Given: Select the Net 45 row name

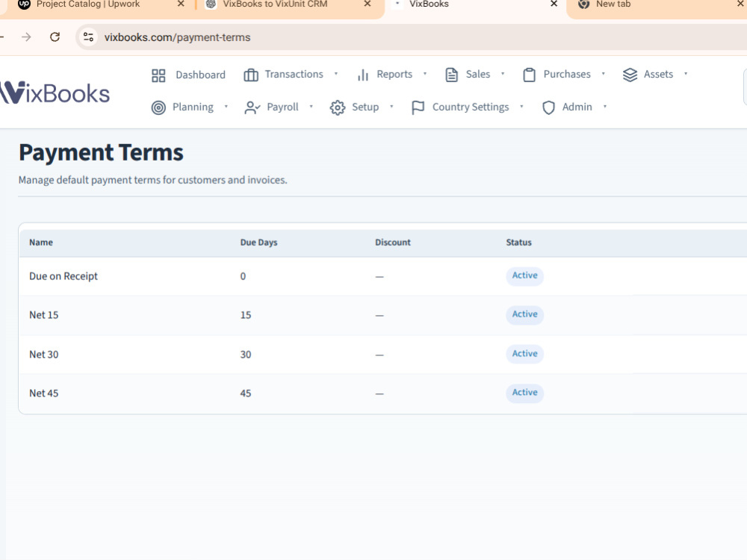Looking at the screenshot, I should pyautogui.click(x=44, y=393).
